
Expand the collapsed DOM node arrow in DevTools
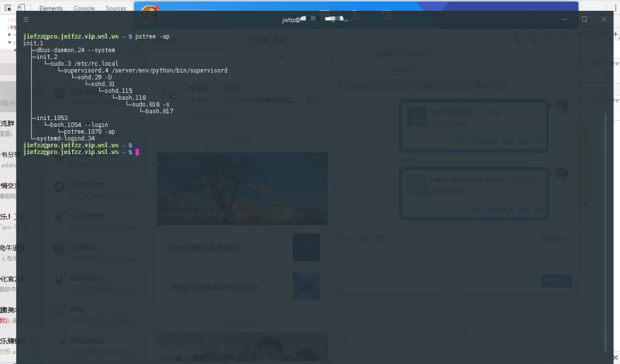(9, 35)
